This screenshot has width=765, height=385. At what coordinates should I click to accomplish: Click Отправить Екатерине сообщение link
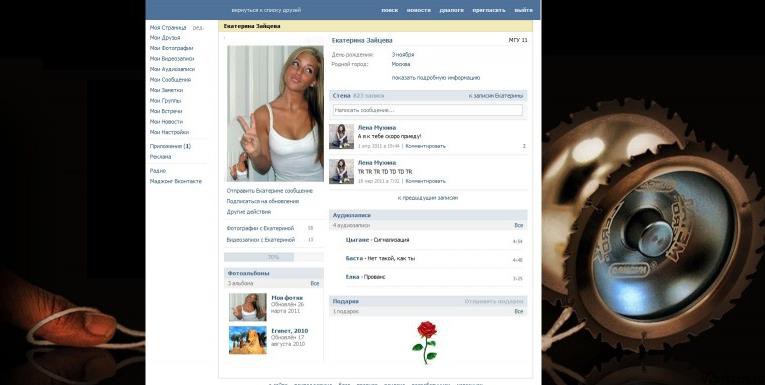click(270, 191)
